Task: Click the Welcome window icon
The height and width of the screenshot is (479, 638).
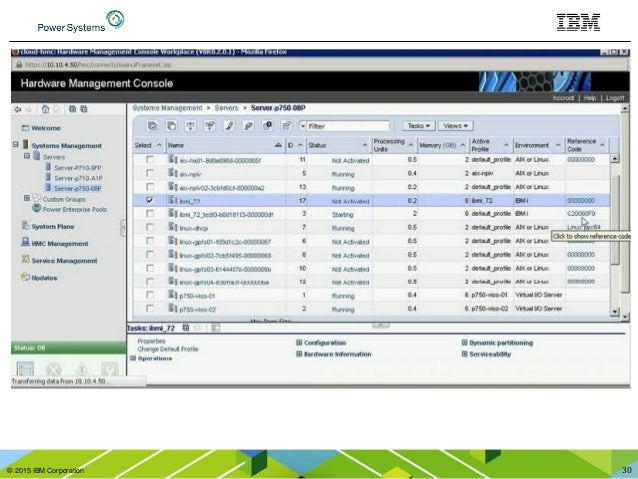Action: coord(25,128)
